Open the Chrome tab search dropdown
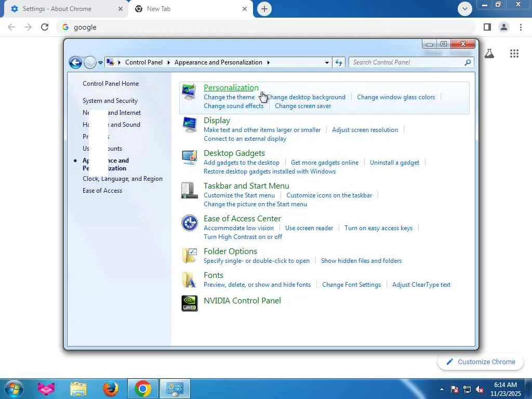This screenshot has height=399, width=532. 465,9
